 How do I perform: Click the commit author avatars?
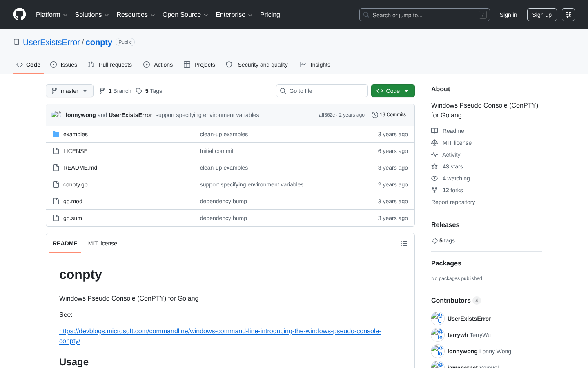[x=57, y=115]
